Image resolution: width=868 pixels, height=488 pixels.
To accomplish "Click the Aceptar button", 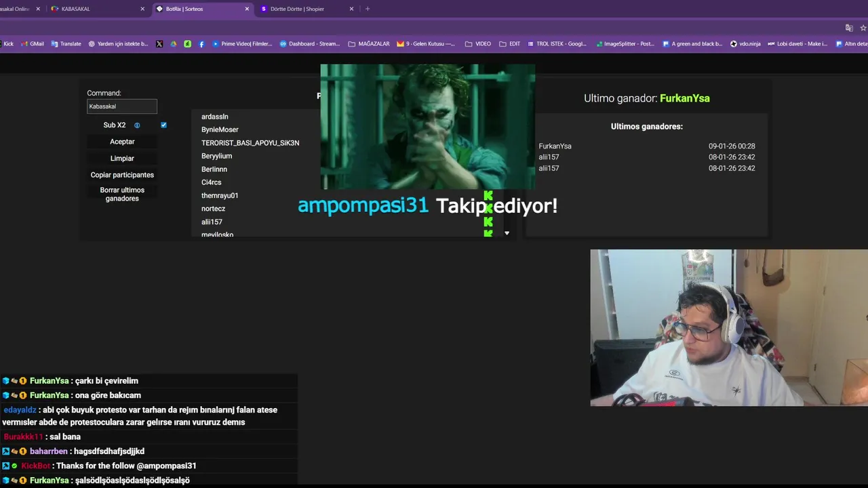I will click(x=122, y=142).
